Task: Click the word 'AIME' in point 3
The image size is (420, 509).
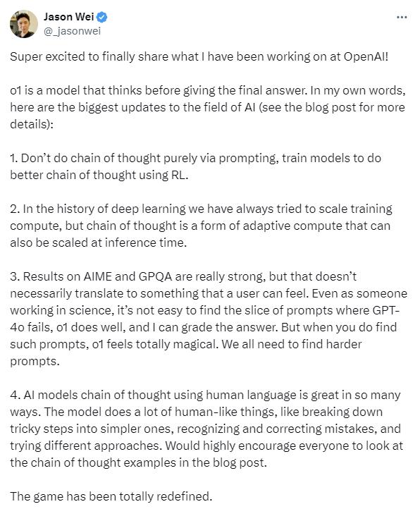Action: tap(97, 276)
